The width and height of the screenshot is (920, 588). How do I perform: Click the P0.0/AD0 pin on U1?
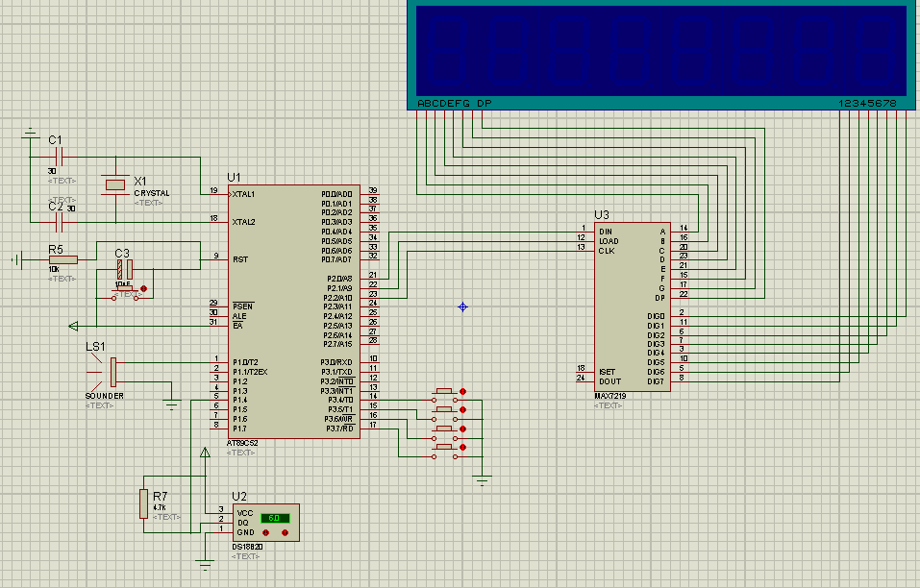point(370,194)
